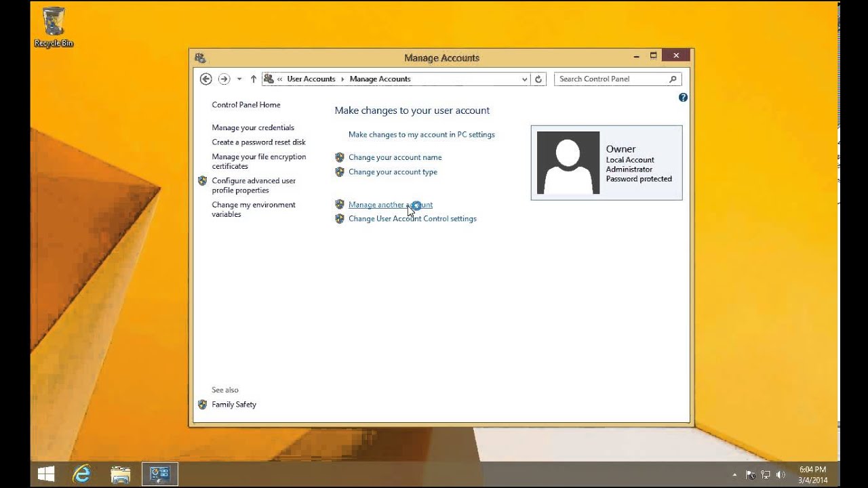Click the address bar user accounts icon
The image size is (868, 488).
pyautogui.click(x=269, y=79)
